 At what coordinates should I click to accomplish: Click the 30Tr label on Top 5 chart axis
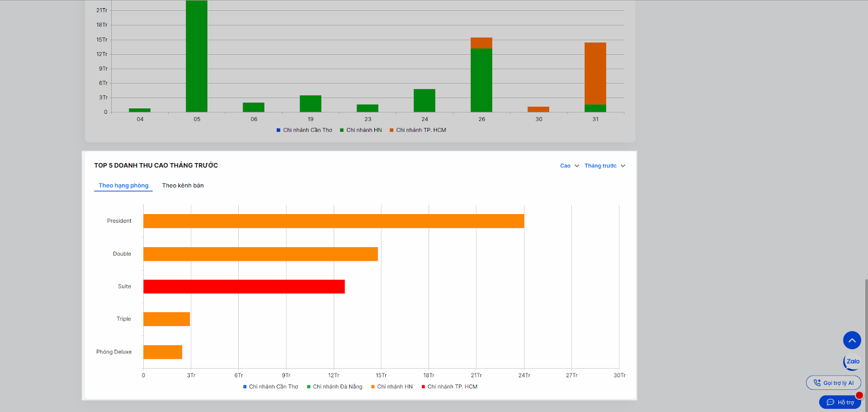point(620,375)
